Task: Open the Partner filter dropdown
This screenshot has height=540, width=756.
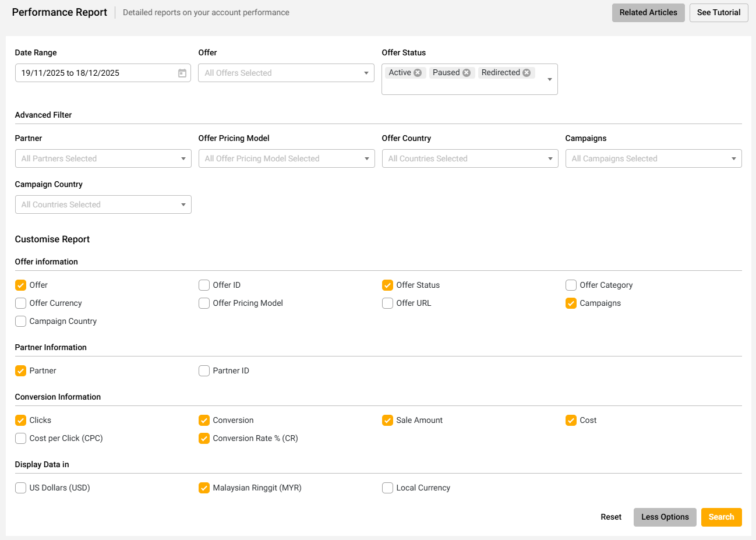Action: tap(103, 158)
